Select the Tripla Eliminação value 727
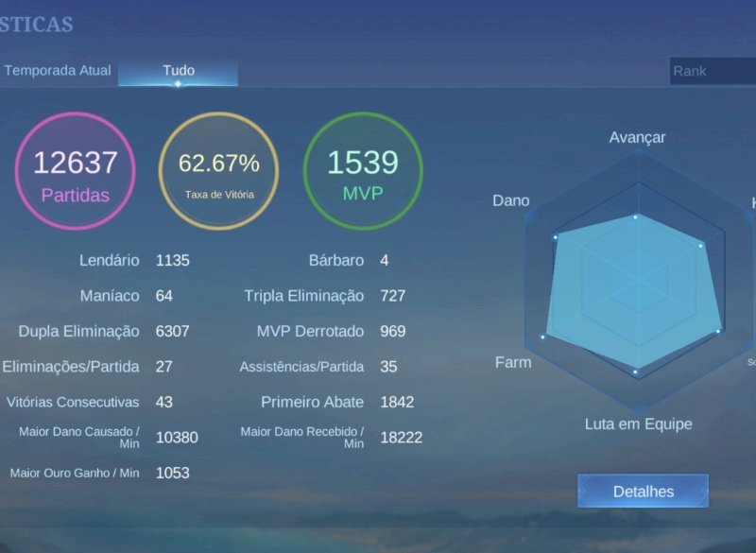This screenshot has height=553, width=756. pyautogui.click(x=393, y=296)
